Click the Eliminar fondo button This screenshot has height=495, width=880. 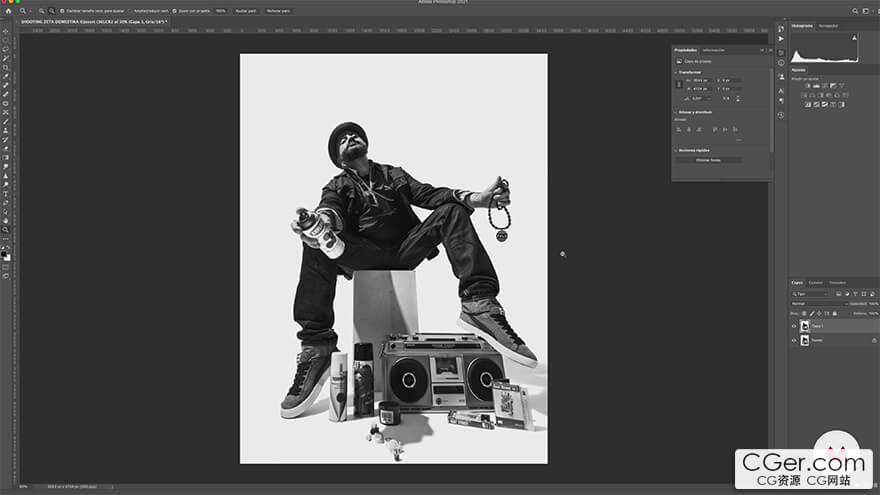(709, 160)
